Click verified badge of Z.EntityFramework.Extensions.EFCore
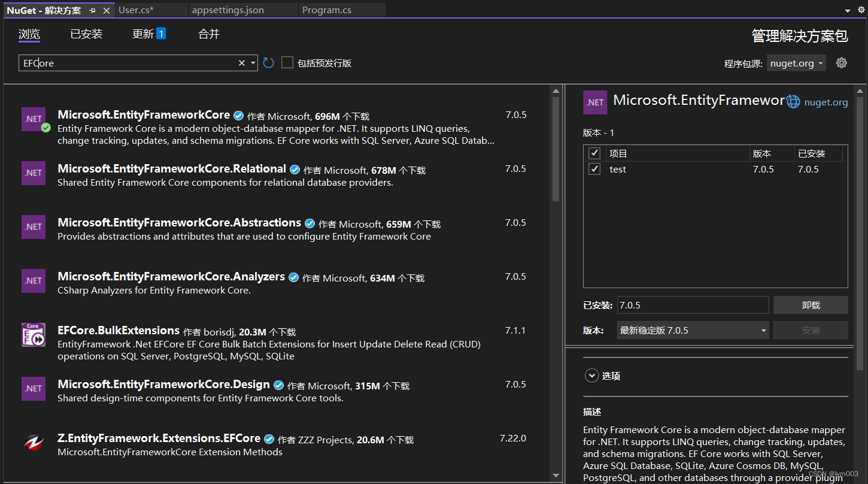The image size is (868, 484). (x=269, y=439)
